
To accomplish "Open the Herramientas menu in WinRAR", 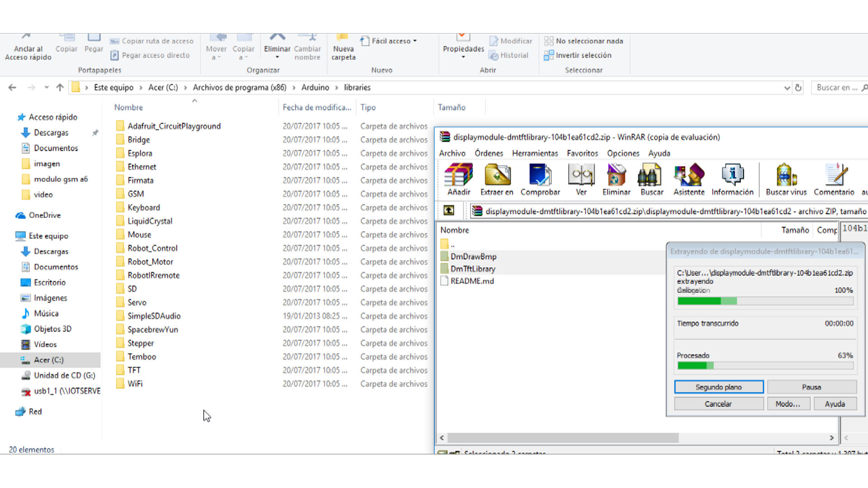I will click(x=535, y=153).
